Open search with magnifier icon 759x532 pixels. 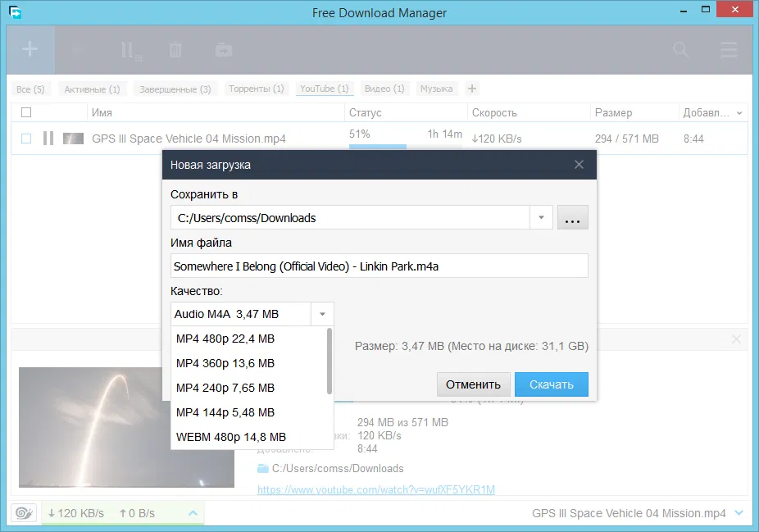[x=680, y=49]
